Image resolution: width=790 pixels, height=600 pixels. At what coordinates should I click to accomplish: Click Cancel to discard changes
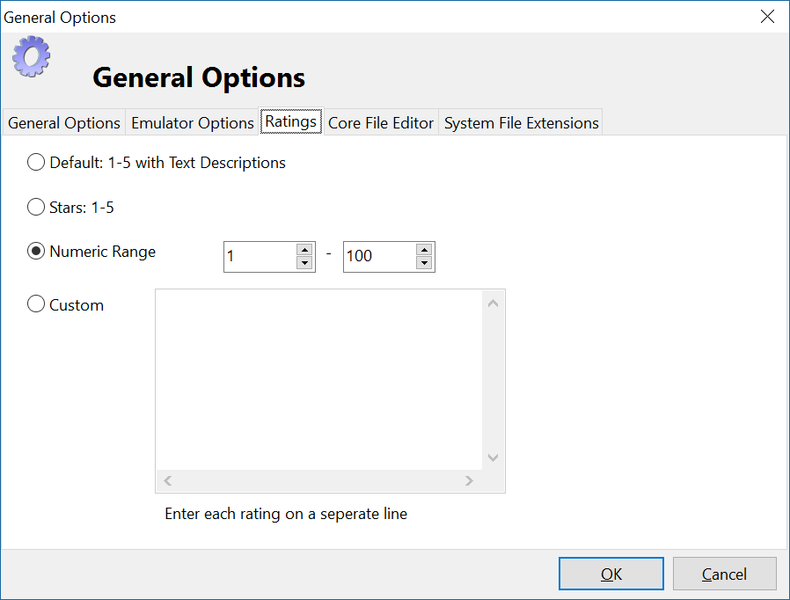point(724,574)
